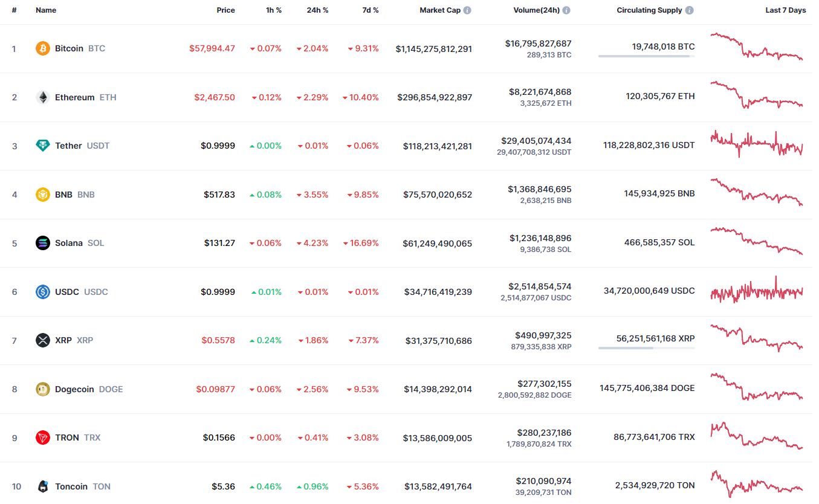Open the Market Cap info tooltip icon
Screen dimensions: 819x504
(467, 10)
